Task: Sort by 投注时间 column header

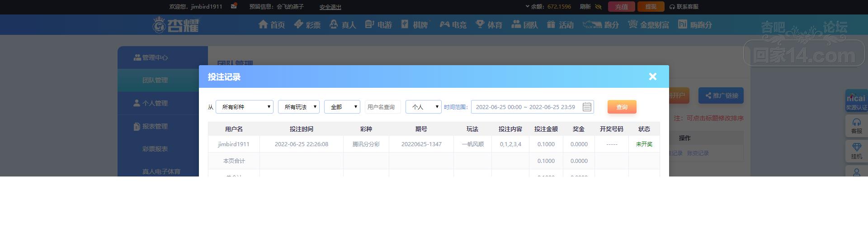Action: click(x=302, y=129)
